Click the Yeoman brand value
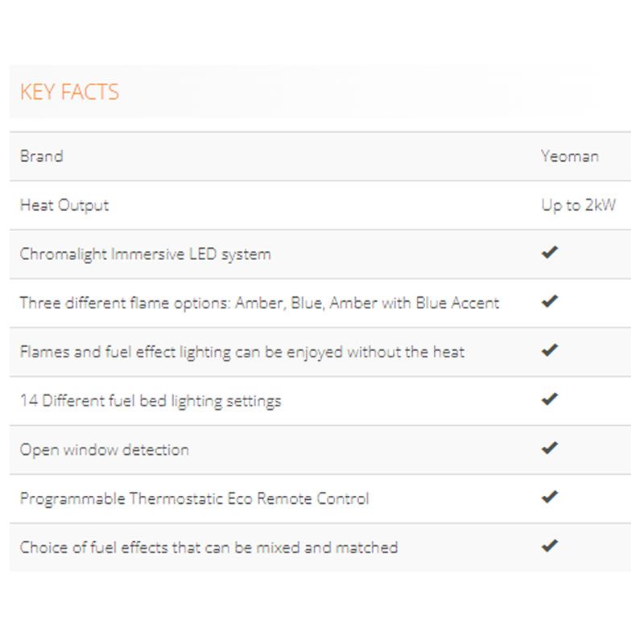Viewport: 644px width, 644px height. 570,156
